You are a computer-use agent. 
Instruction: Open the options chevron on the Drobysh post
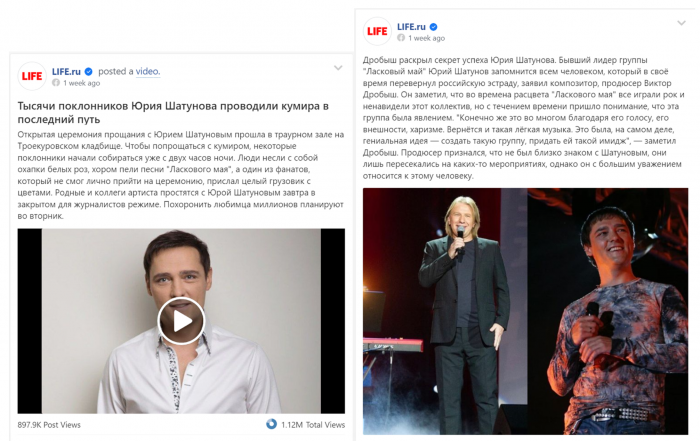coord(681,23)
